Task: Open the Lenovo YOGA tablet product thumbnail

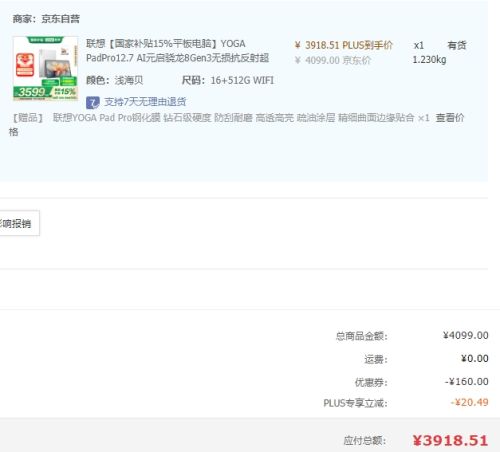Action: (46, 68)
